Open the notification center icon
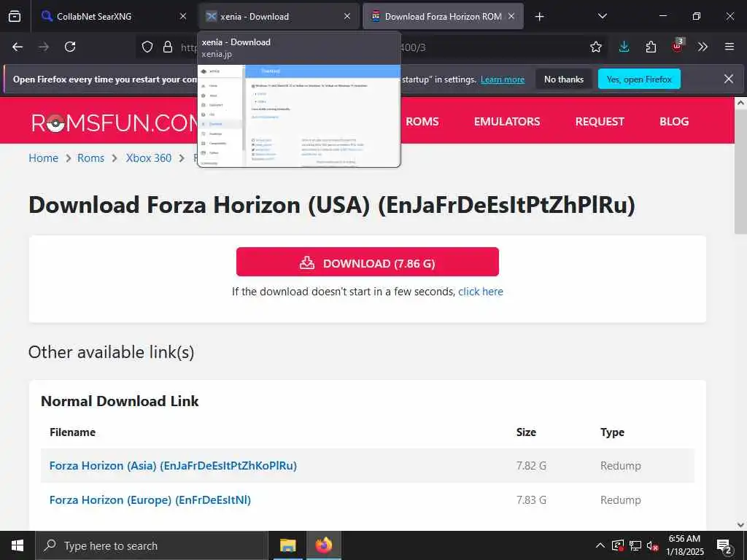The image size is (747, 560). [725, 547]
